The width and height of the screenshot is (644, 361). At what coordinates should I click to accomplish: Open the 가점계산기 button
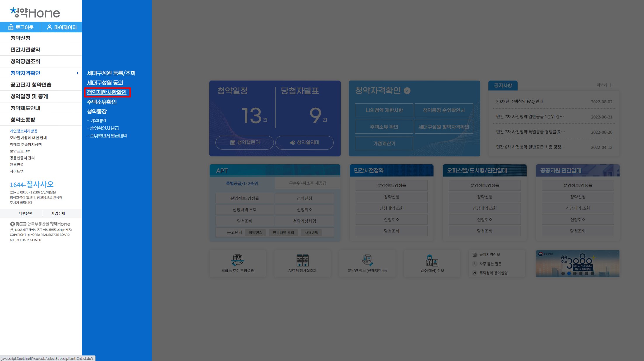point(384,143)
